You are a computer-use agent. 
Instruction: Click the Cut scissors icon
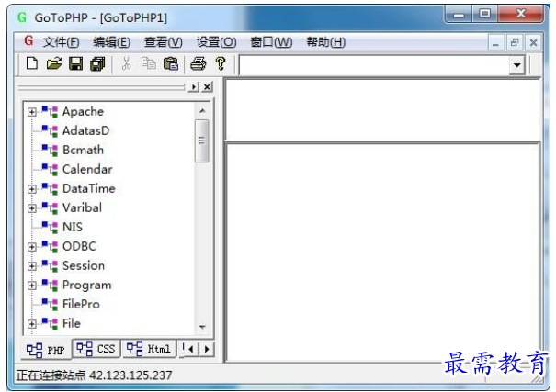tap(126, 63)
